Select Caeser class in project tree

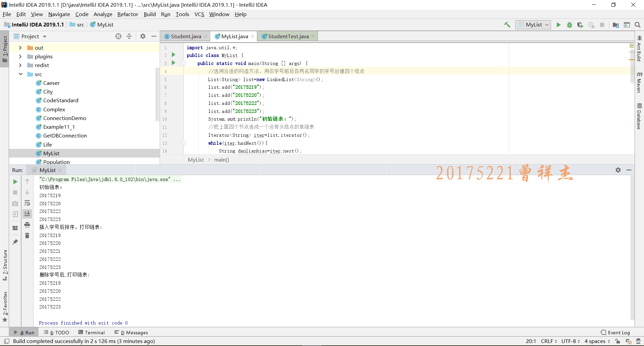pyautogui.click(x=51, y=83)
